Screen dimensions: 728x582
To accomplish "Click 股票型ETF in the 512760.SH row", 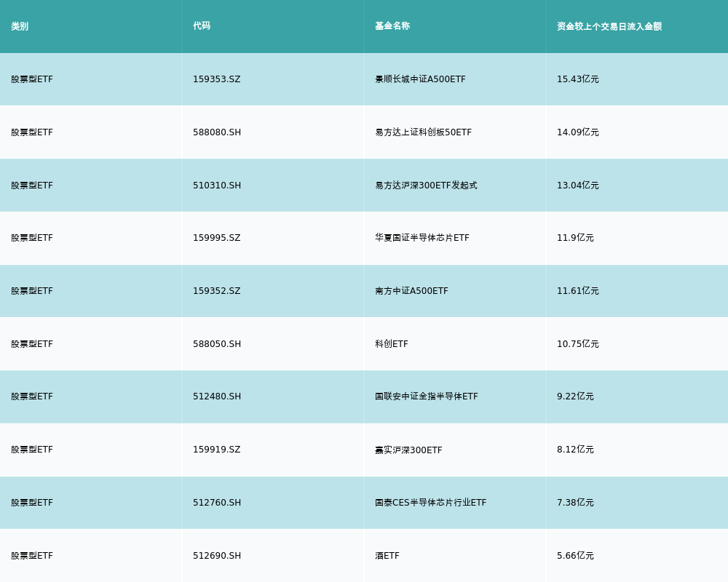I will click(32, 503).
